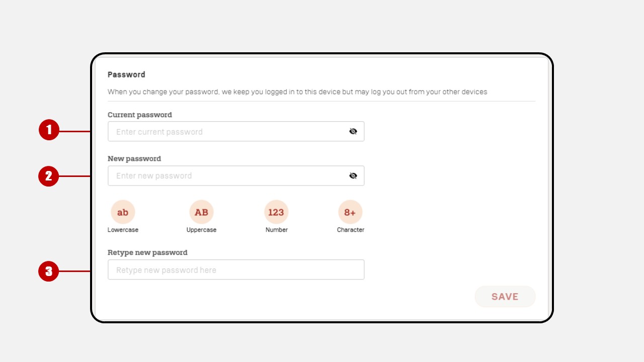Click the '8+' character length icon
Image resolution: width=644 pixels, height=362 pixels.
(350, 212)
